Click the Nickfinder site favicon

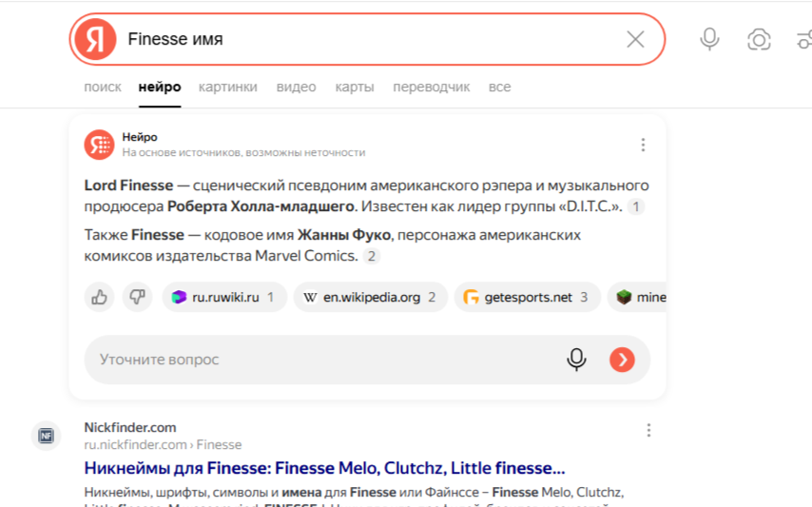click(x=46, y=436)
